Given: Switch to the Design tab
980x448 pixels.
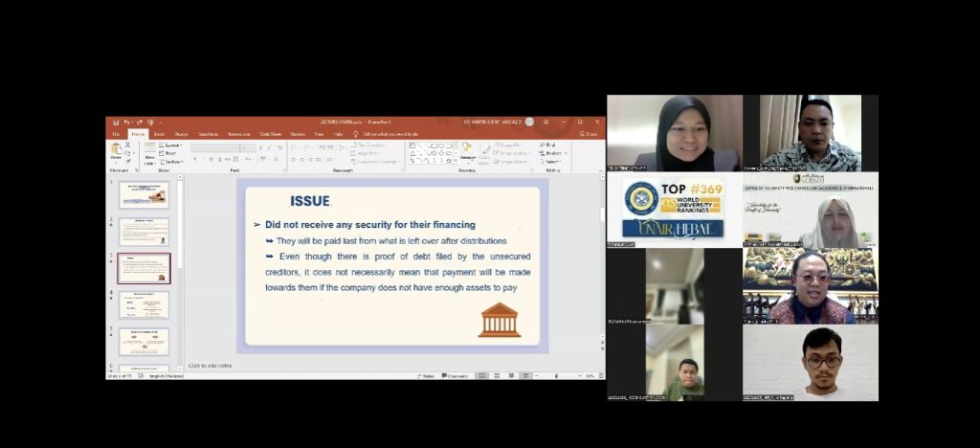Looking at the screenshot, I should pyautogui.click(x=181, y=134).
